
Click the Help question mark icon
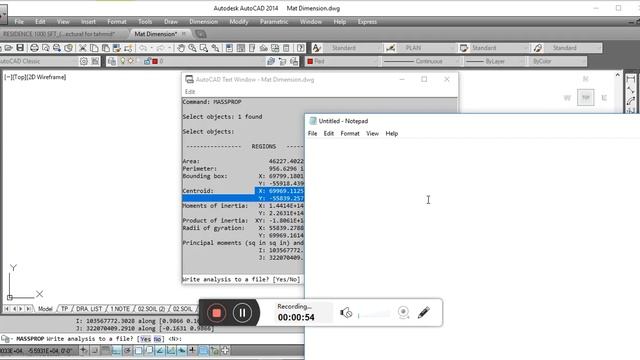301,48
